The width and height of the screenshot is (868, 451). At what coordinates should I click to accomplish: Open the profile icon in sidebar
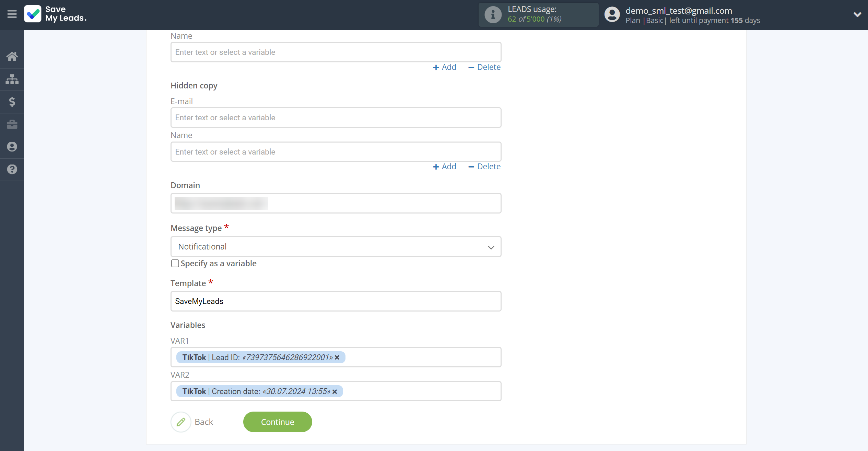click(x=12, y=147)
